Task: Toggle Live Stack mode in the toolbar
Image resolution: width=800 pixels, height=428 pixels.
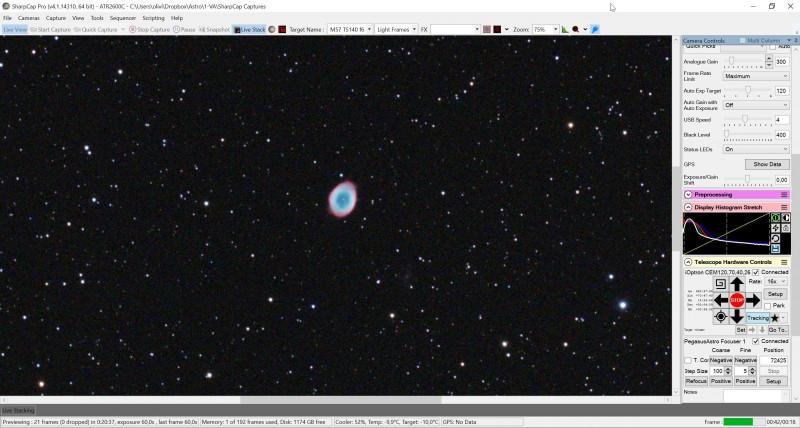Action: click(x=249, y=30)
